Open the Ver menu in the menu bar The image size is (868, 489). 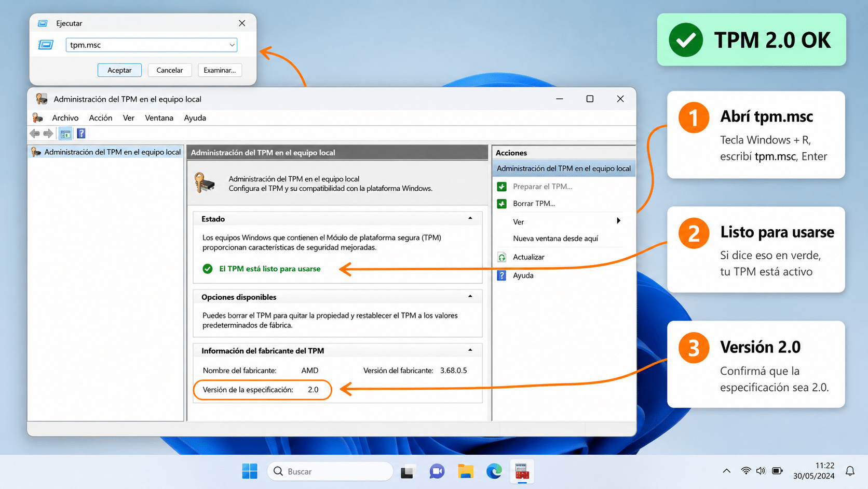[129, 118]
